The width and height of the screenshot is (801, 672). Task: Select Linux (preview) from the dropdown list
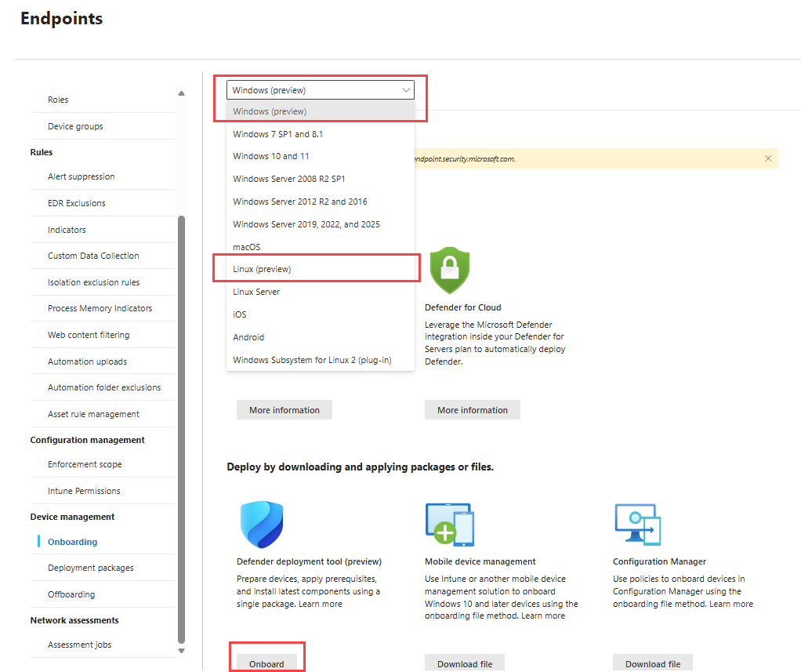point(262,269)
